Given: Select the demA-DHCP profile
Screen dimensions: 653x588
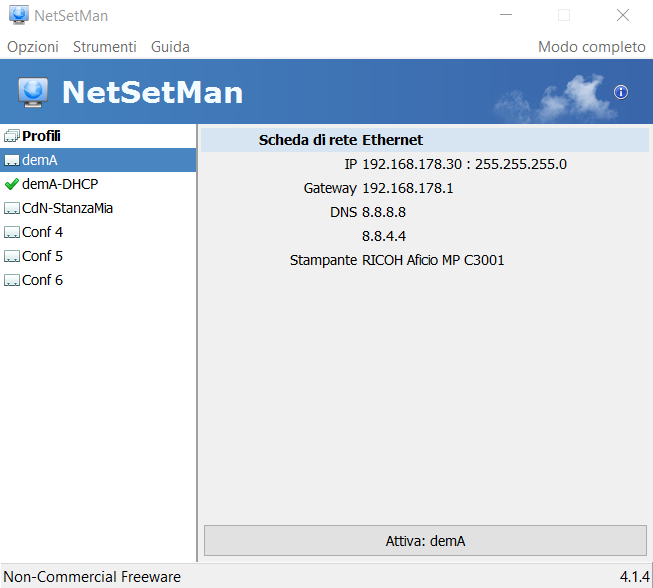Looking at the screenshot, I should point(60,184).
